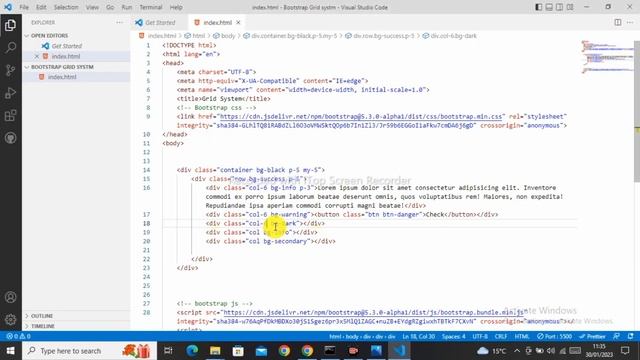Screen dimensions: 640x360
Task: Open the Accounts menu icon
Action: pos(11,297)
